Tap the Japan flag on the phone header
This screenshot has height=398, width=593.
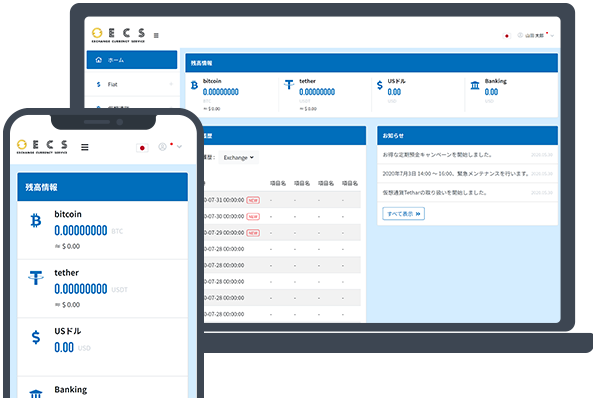pyautogui.click(x=142, y=148)
